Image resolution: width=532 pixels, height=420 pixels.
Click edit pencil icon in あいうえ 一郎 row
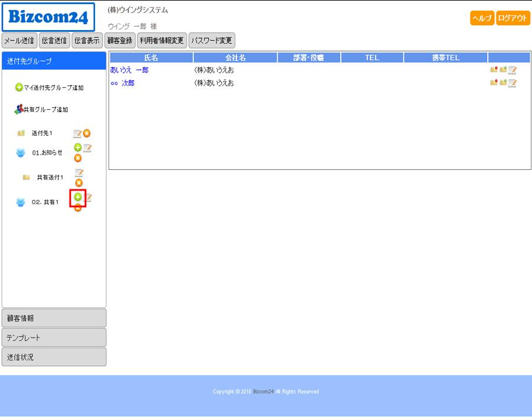[x=512, y=70]
